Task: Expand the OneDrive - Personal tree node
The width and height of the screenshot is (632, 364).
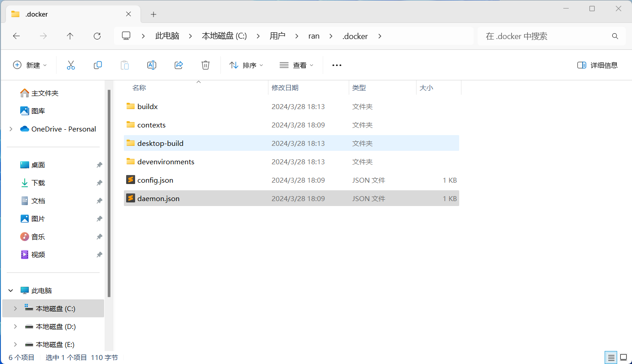Action: point(11,129)
